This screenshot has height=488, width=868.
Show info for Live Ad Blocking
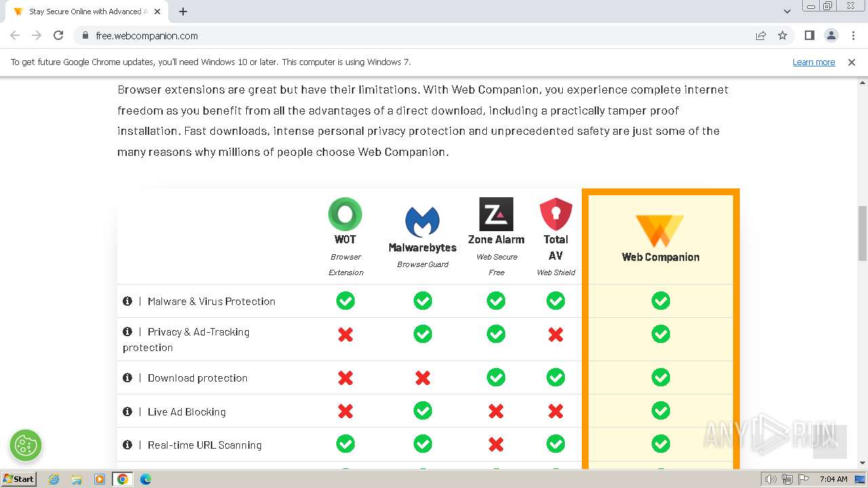pos(127,411)
